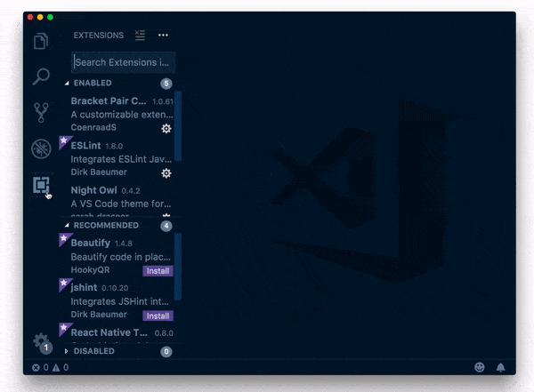Show errors and warnings count in status bar

[51, 367]
